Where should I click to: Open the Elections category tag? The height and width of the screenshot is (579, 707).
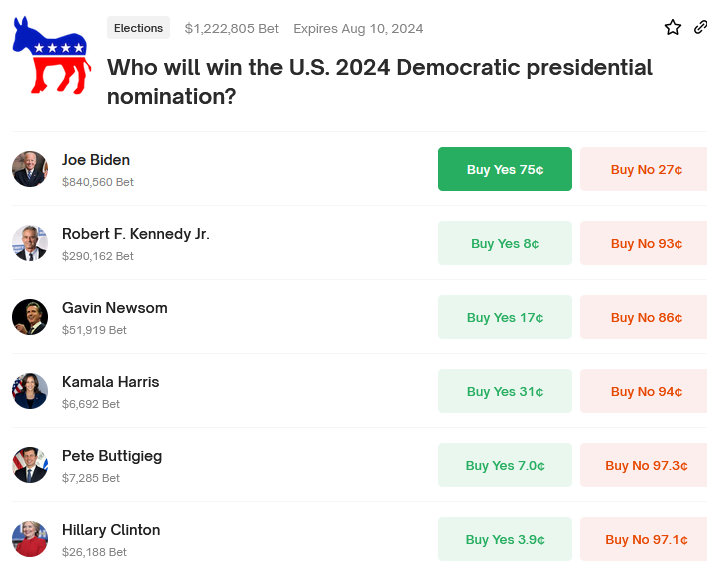pyautogui.click(x=138, y=28)
